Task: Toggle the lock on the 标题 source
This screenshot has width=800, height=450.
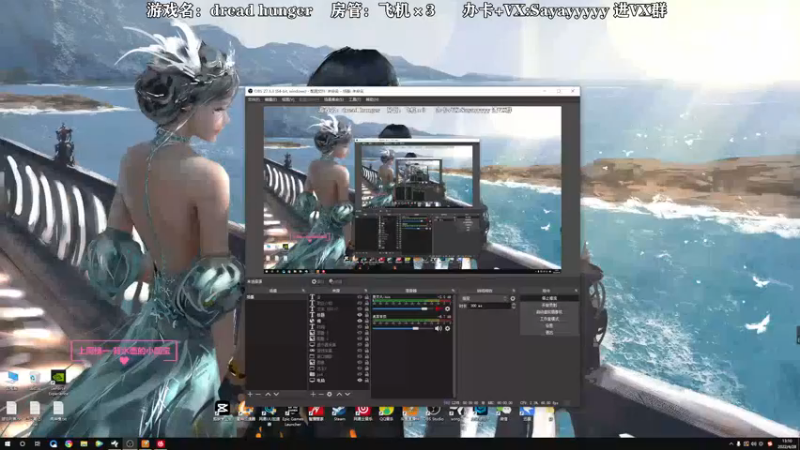Action: pos(366,315)
